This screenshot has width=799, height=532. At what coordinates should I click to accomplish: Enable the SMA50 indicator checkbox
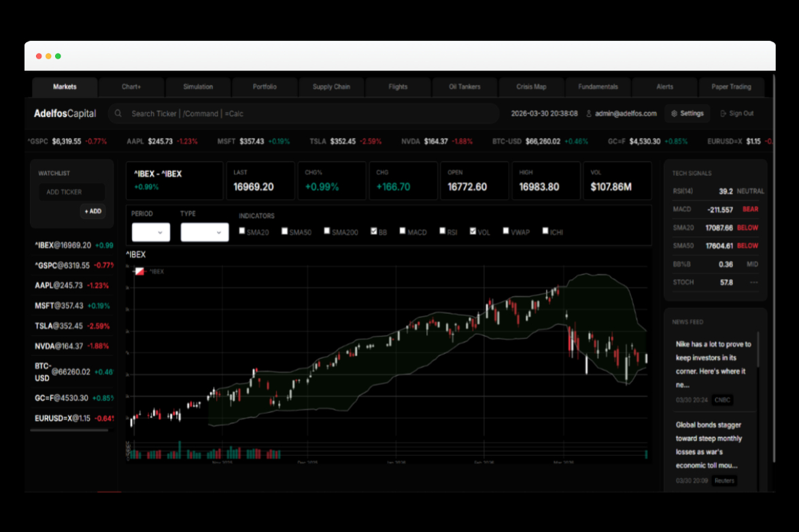(285, 231)
